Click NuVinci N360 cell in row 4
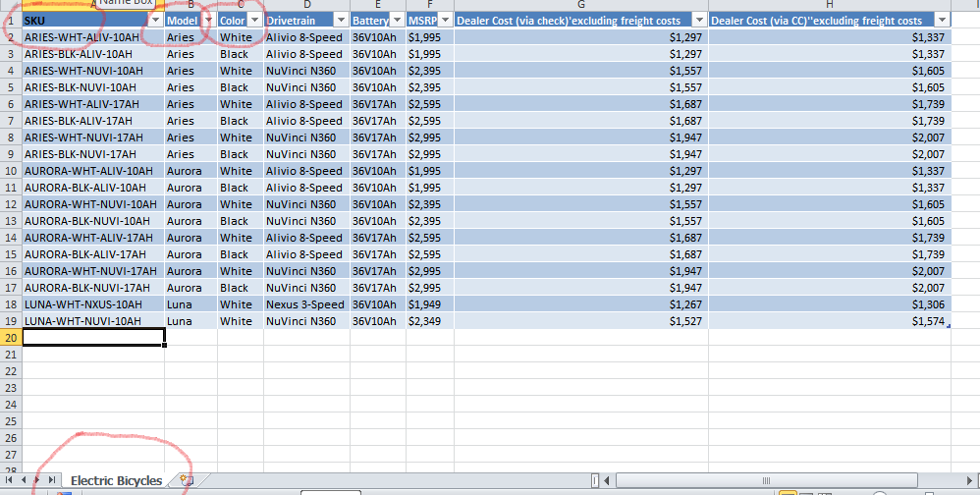The height and width of the screenshot is (495, 980). pos(307,71)
